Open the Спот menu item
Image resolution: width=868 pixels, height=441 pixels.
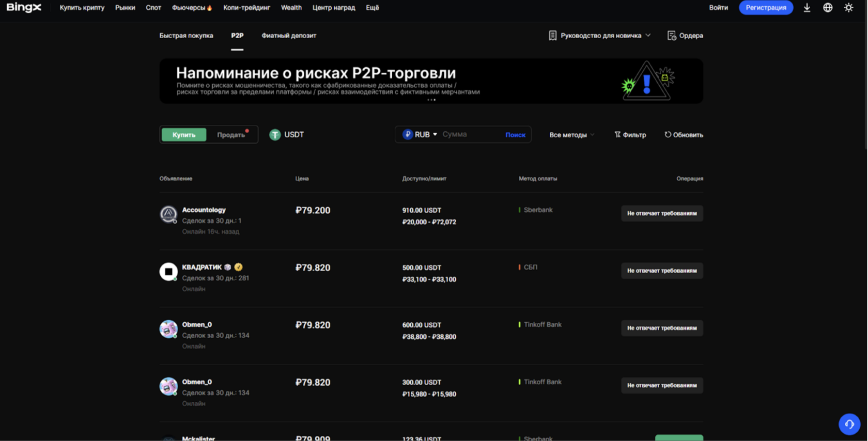pos(153,8)
